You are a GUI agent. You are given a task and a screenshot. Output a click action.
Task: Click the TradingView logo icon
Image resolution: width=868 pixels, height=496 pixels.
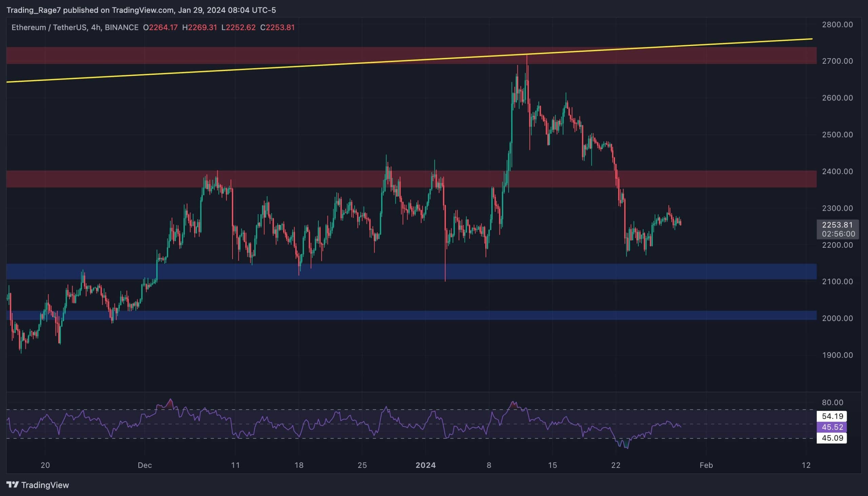tap(13, 484)
